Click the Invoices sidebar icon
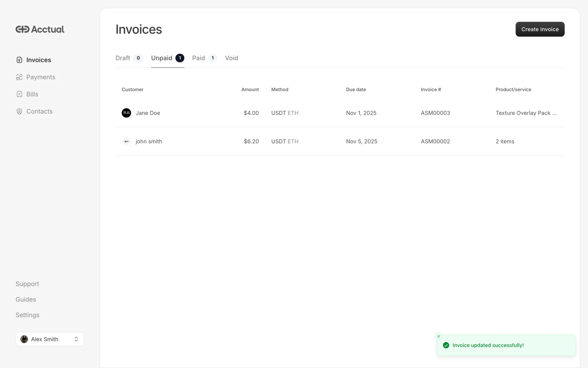Screen dimensions: 588x368 (19, 60)
